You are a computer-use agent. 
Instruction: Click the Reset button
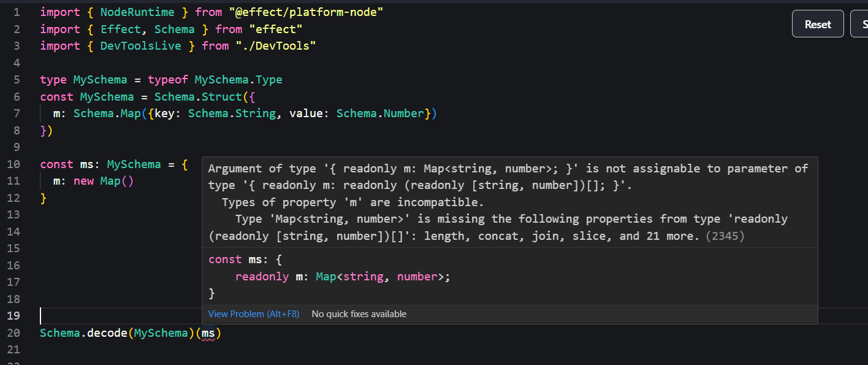point(818,24)
